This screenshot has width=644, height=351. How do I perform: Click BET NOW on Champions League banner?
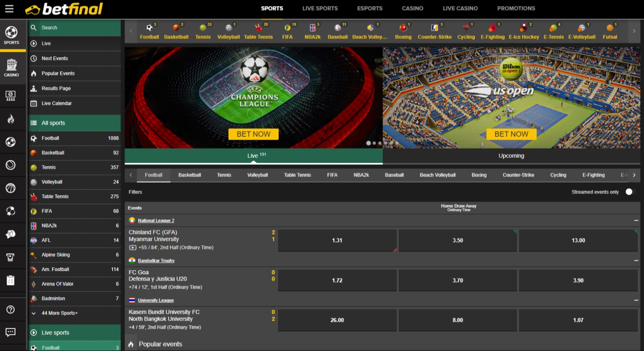(x=254, y=134)
